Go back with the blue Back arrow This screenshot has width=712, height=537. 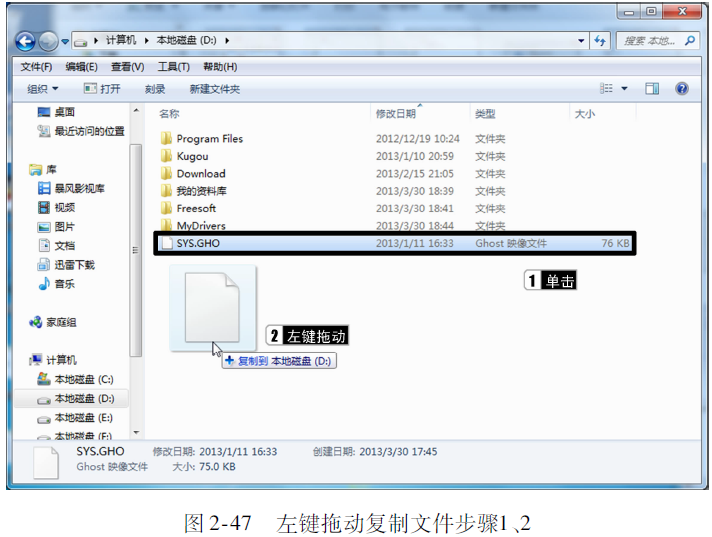[x=25, y=41]
